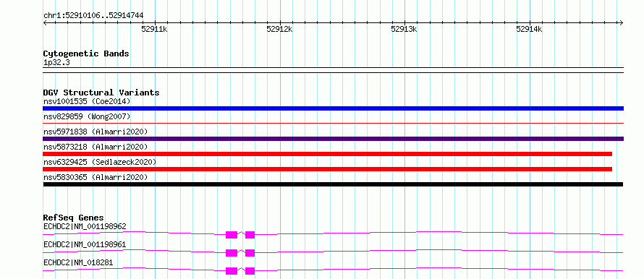Image resolution: width=644 pixels, height=279 pixels.
Task: Click the chr1:52910106..52914744 coordinate label
Action: coord(93,16)
